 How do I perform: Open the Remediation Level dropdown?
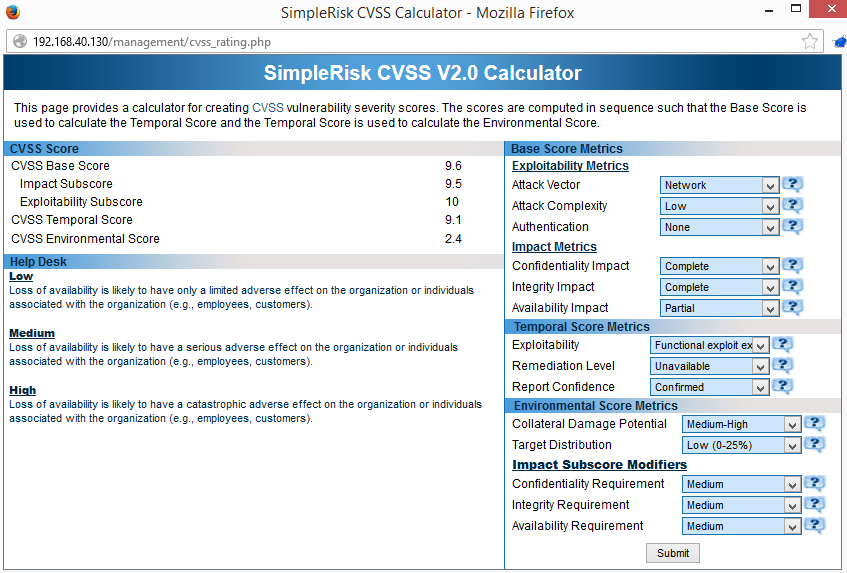(709, 366)
